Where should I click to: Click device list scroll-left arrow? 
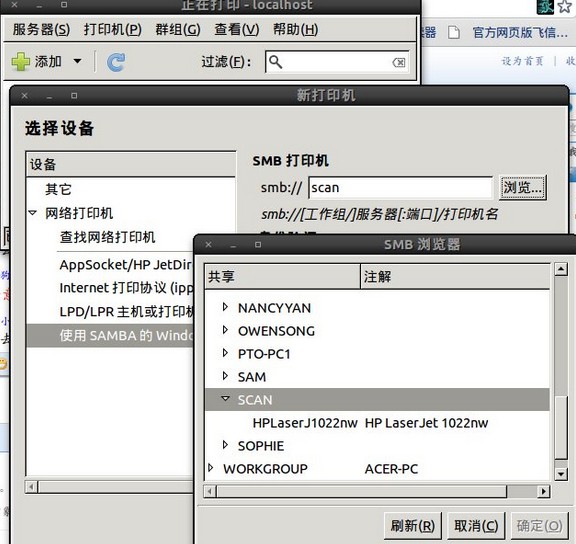pyautogui.click(x=31, y=487)
